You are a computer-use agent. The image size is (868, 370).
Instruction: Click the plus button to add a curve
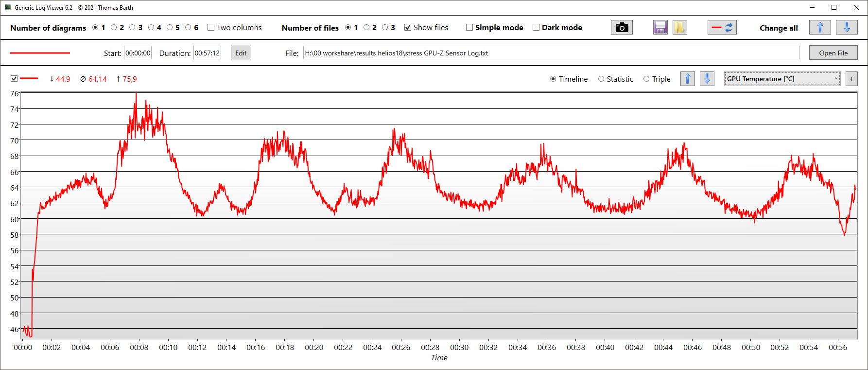[851, 79]
